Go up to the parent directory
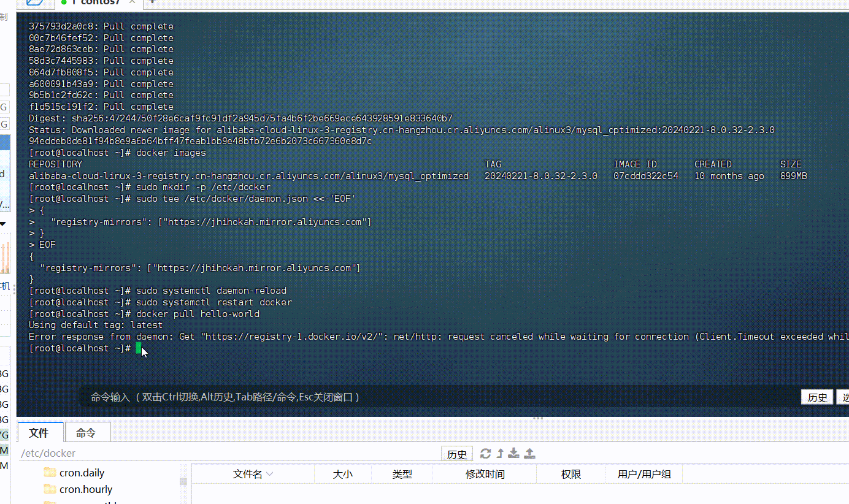This screenshot has height=504, width=849. 500,453
